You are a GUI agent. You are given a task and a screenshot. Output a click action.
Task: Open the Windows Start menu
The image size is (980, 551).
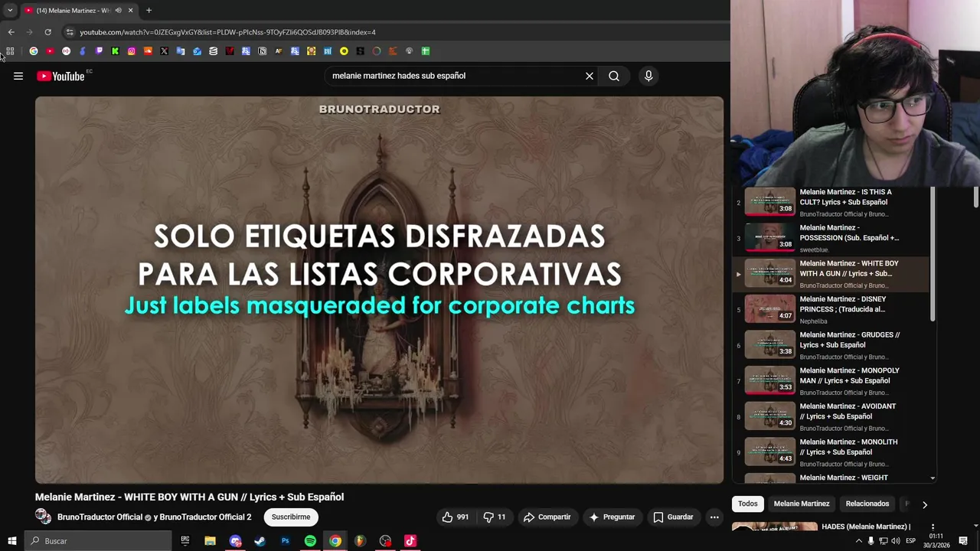pos(11,541)
